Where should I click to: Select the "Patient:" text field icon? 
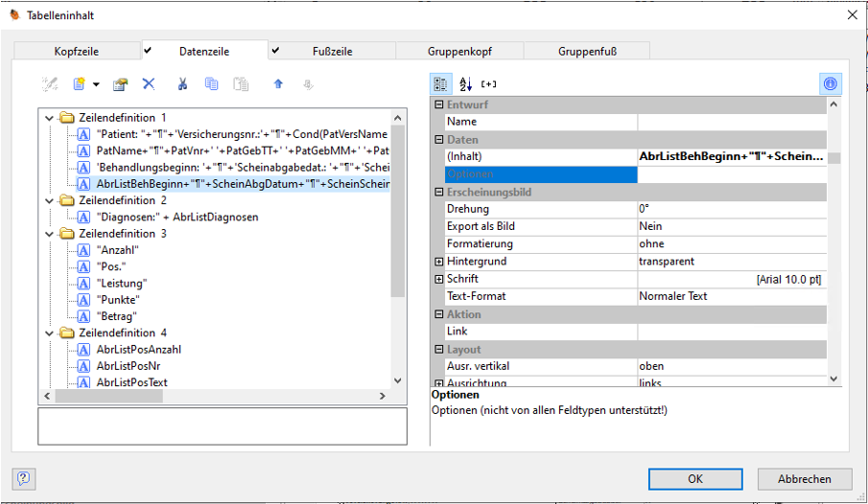point(83,134)
